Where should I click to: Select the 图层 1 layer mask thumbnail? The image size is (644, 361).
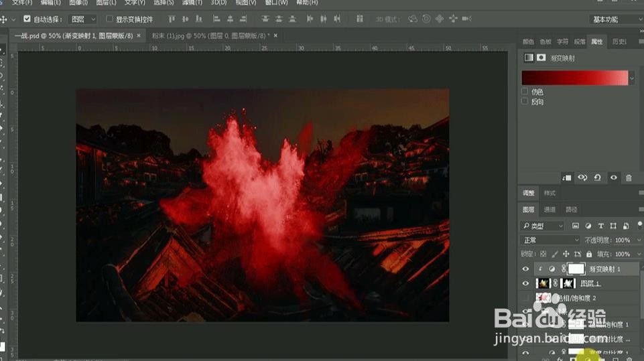coord(568,283)
